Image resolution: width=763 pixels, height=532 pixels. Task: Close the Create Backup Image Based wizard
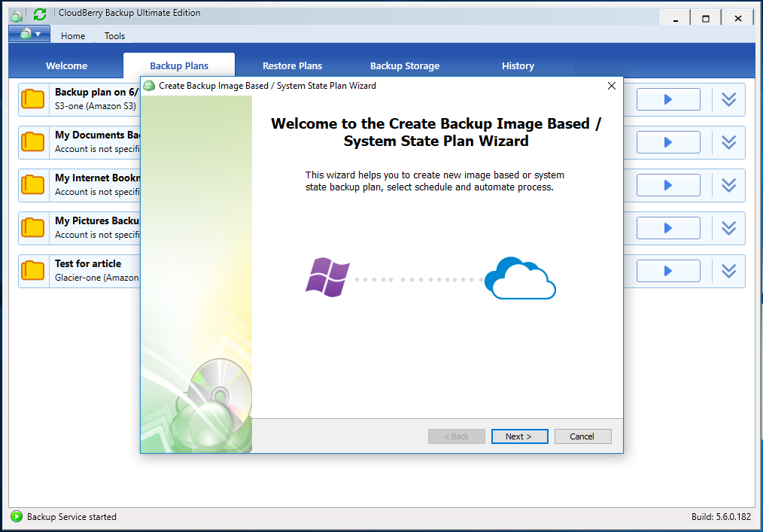(x=612, y=86)
